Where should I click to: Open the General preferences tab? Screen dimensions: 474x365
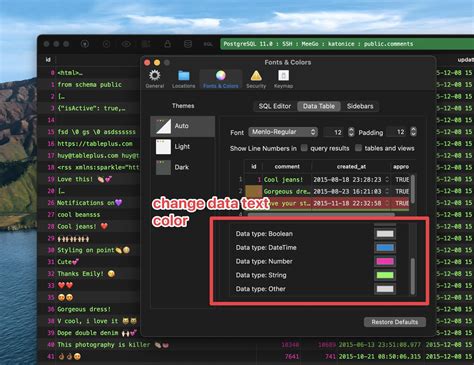pos(155,79)
